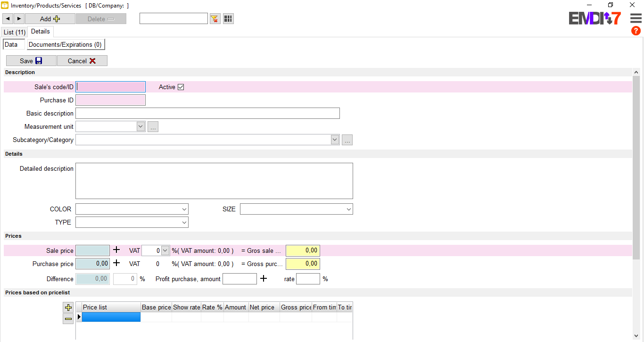This screenshot has height=342, width=644.
Task: Go to next record arrow
Action: click(19, 19)
